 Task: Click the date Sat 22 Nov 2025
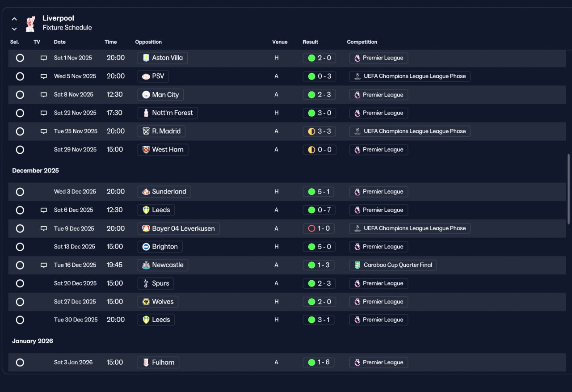75,113
